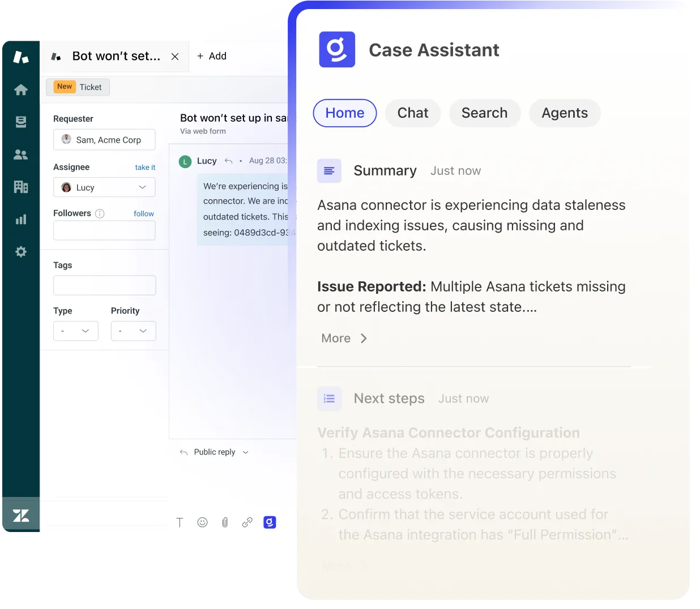
Task: Click the follow link
Action: 144,213
